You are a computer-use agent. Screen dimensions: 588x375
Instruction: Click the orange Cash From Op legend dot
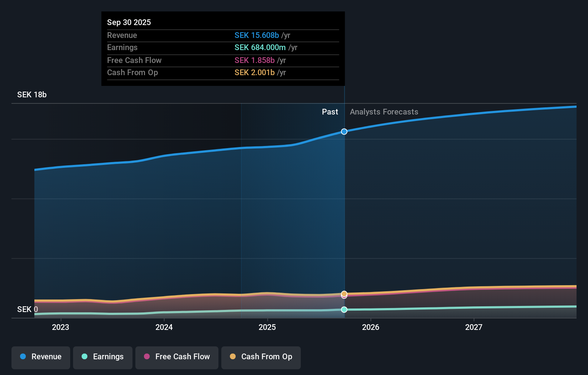tap(233, 357)
